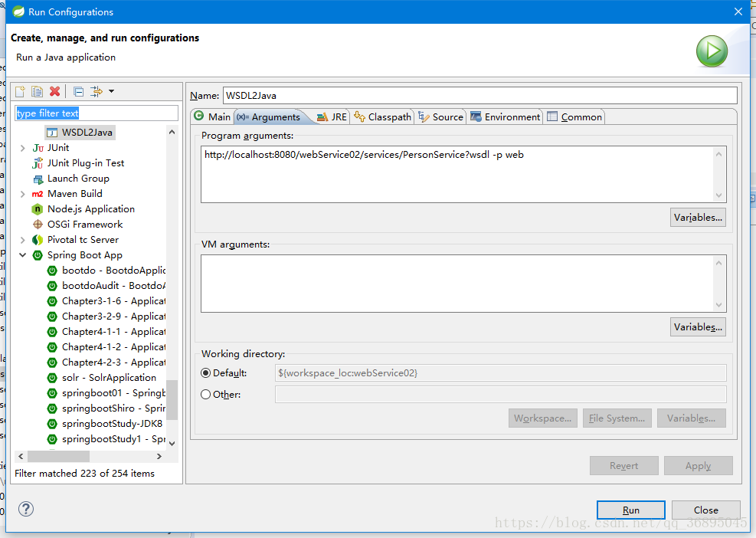This screenshot has height=538, width=756.
Task: Click the Close button
Action: [x=706, y=510]
